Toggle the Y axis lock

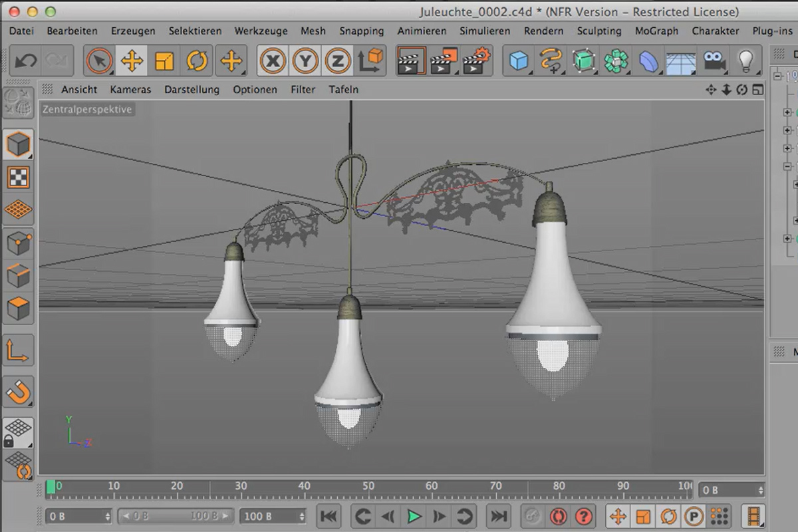tap(305, 61)
